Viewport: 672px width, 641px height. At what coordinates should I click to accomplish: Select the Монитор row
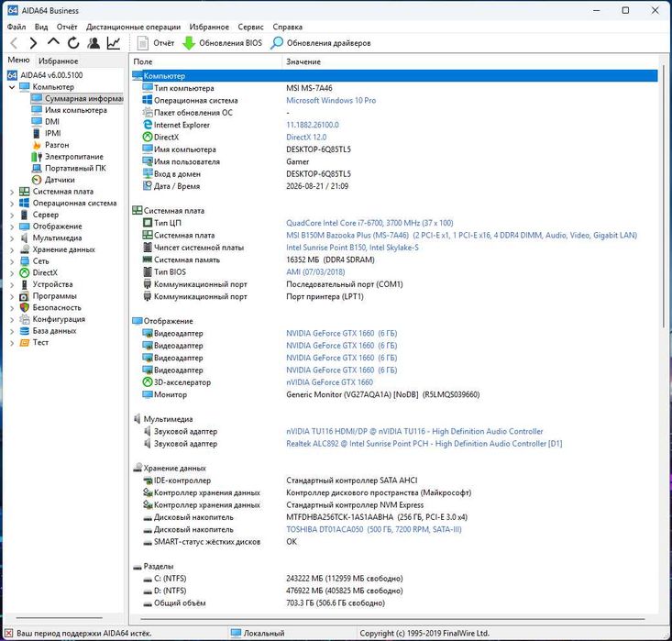coord(395,394)
